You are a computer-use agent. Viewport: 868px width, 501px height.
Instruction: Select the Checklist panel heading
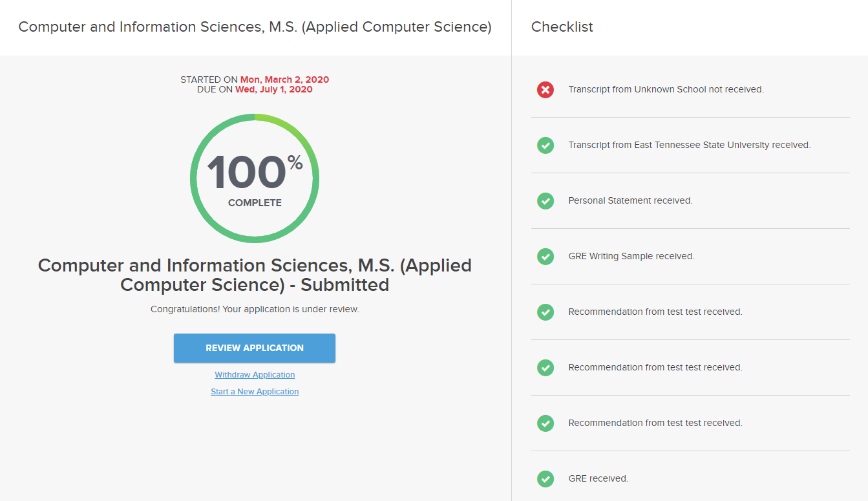coord(562,27)
